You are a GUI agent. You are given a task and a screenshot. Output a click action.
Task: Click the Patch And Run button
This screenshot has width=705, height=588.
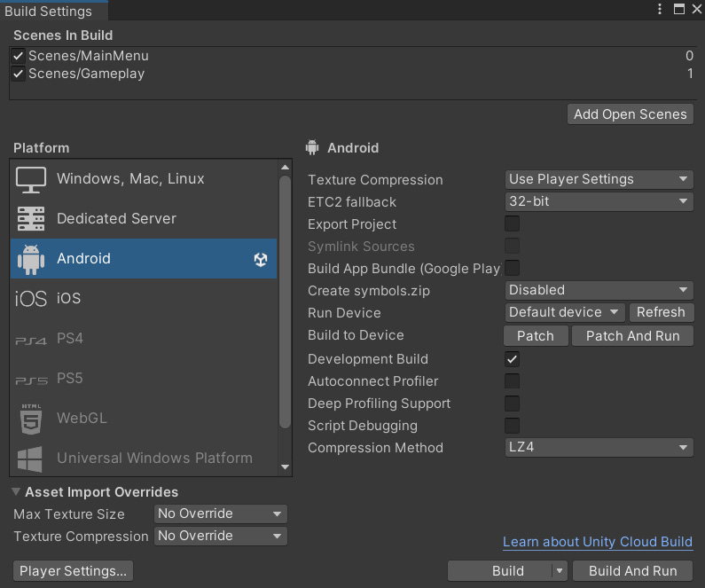point(632,336)
